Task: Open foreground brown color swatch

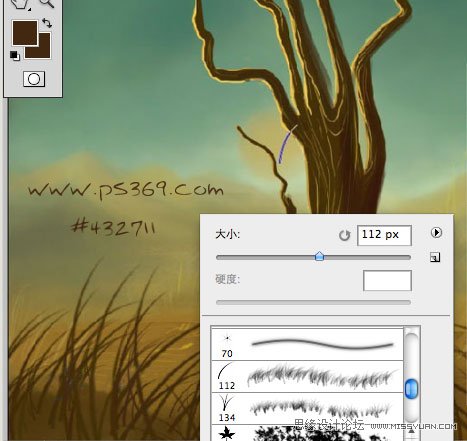Action: (x=25, y=32)
